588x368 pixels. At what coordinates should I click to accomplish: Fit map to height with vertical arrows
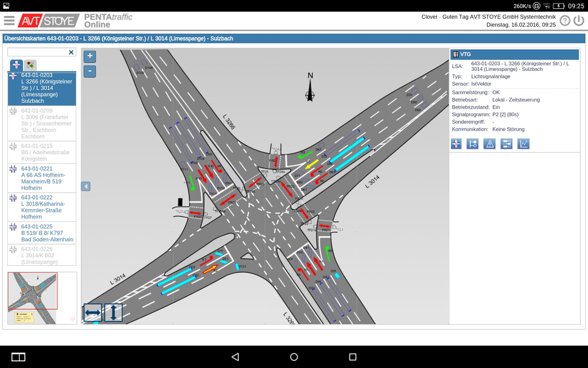pos(113,312)
